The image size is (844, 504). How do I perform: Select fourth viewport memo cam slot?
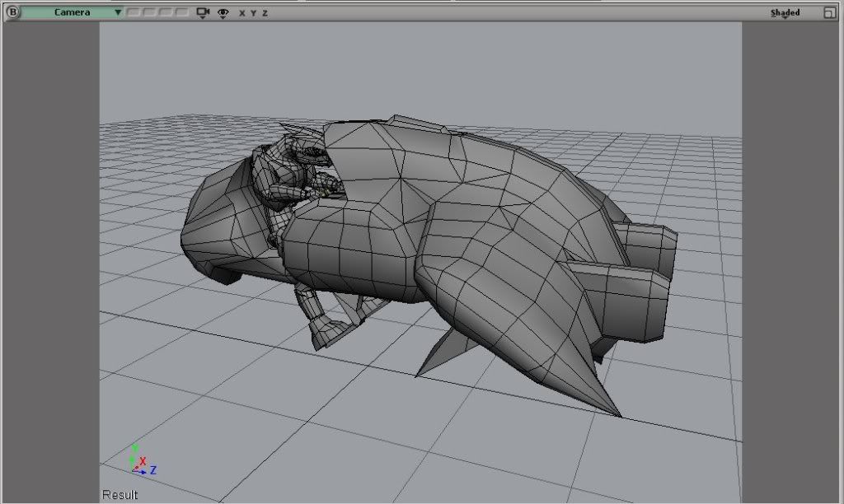tap(181, 12)
